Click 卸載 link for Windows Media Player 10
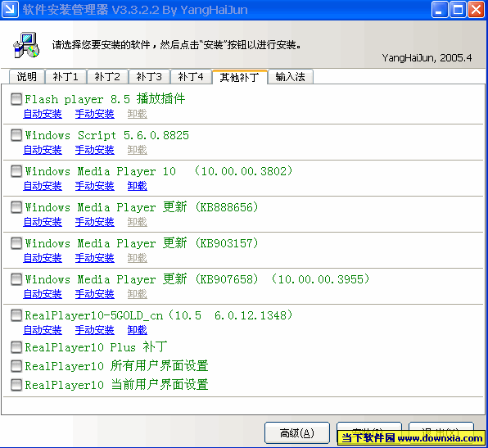This screenshot has height=448, width=488. [138, 186]
